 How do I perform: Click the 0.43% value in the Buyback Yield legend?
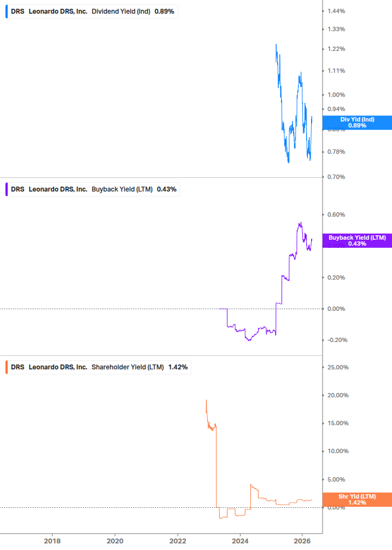(x=166, y=189)
